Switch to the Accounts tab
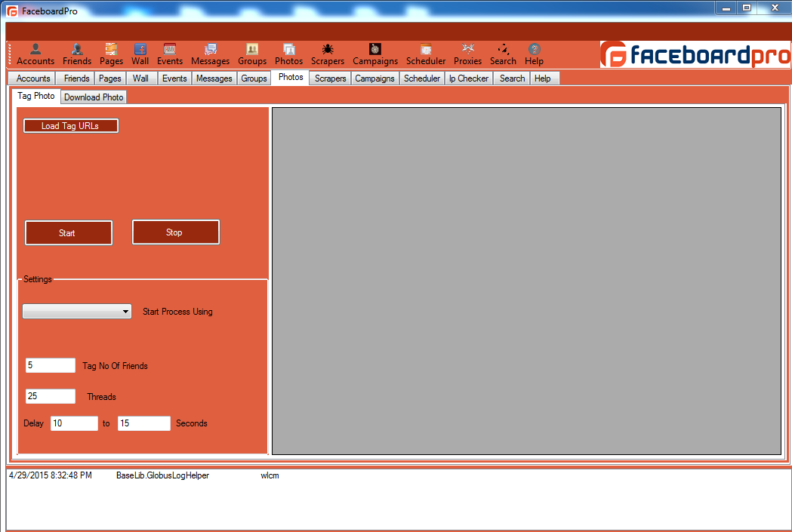The width and height of the screenshot is (792, 532). click(x=32, y=78)
